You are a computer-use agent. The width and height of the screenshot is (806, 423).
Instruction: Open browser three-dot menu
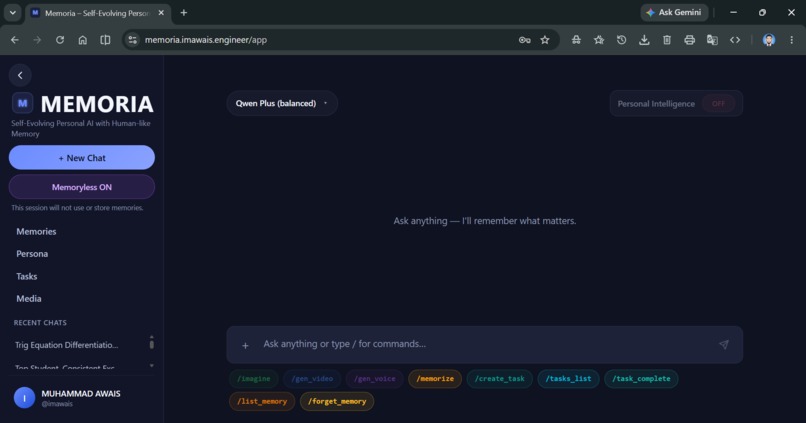tap(792, 40)
